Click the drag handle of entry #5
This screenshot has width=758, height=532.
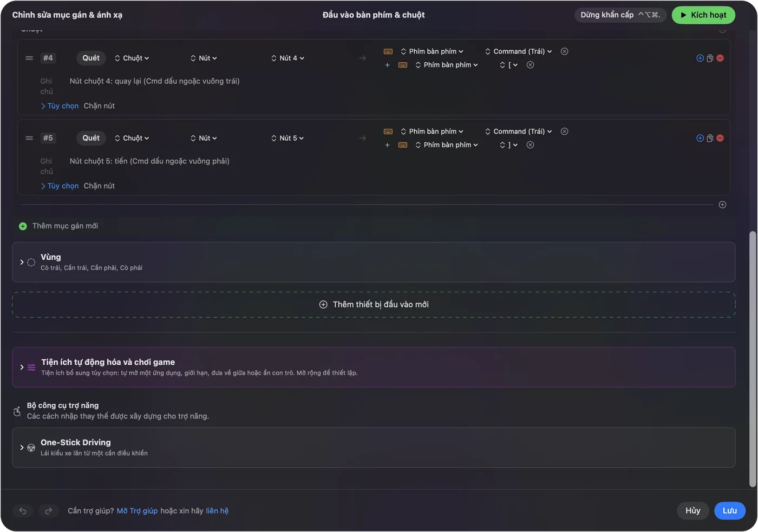(29, 138)
